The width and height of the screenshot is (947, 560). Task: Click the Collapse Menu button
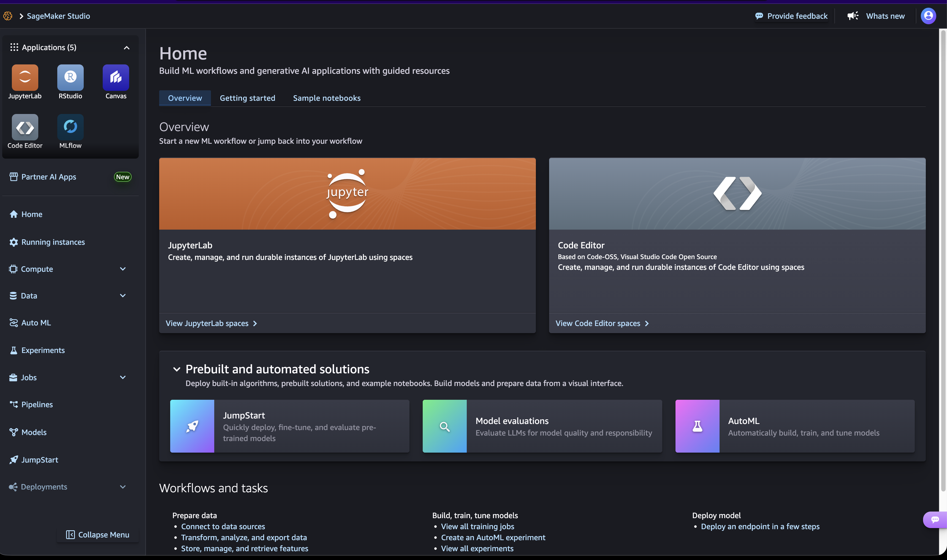(98, 535)
